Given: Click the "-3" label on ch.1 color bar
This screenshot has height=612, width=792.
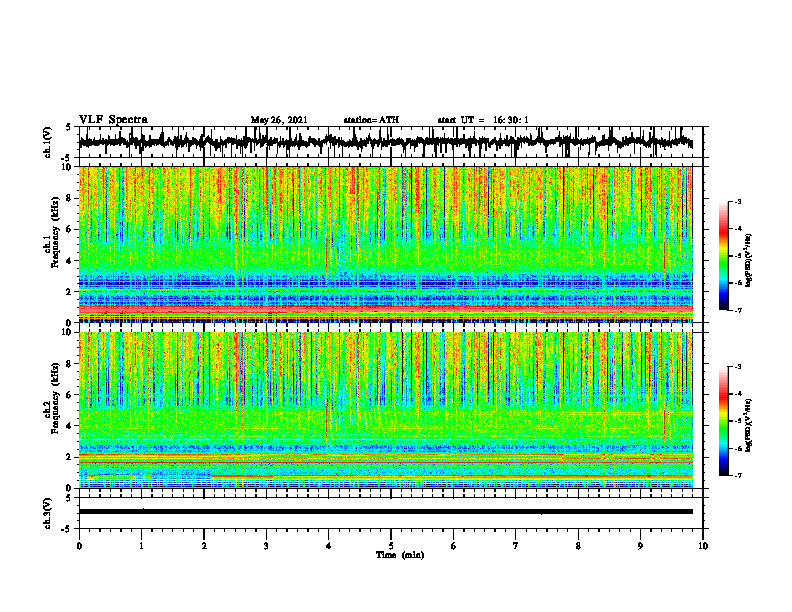Looking at the screenshot, I should point(737,201).
